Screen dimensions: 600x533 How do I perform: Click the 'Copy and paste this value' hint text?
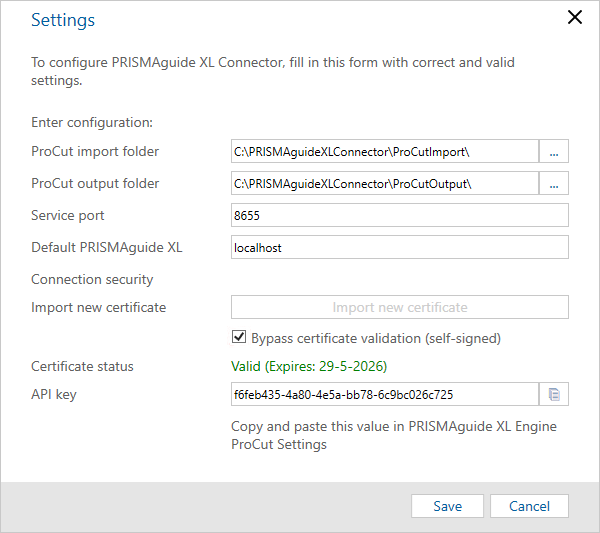pyautogui.click(x=394, y=435)
